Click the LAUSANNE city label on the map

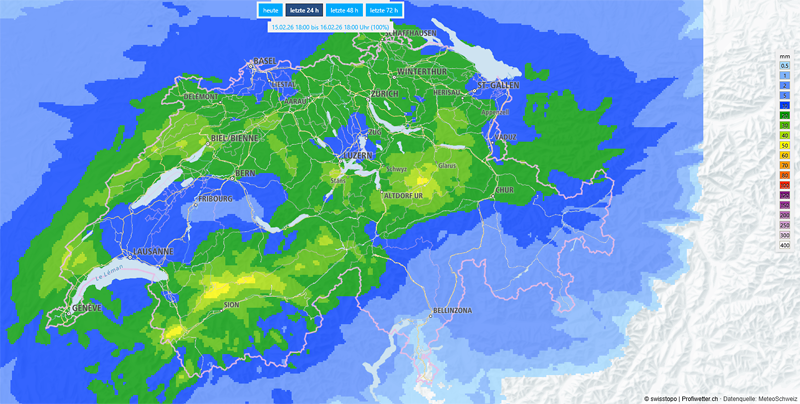[153, 251]
